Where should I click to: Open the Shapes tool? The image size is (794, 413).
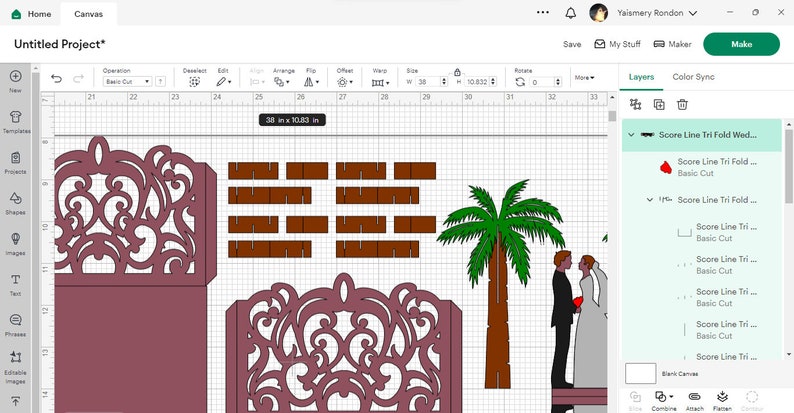click(16, 203)
